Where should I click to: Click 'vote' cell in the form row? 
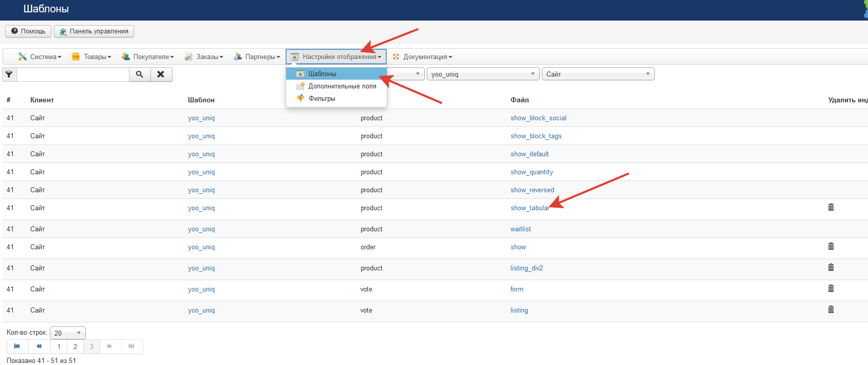[x=366, y=289]
